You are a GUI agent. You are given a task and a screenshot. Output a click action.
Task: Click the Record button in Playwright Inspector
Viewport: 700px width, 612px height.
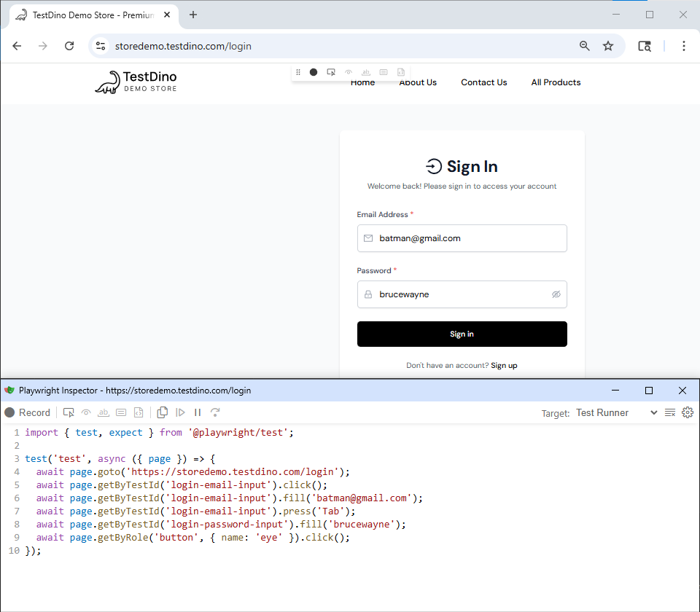[28, 412]
